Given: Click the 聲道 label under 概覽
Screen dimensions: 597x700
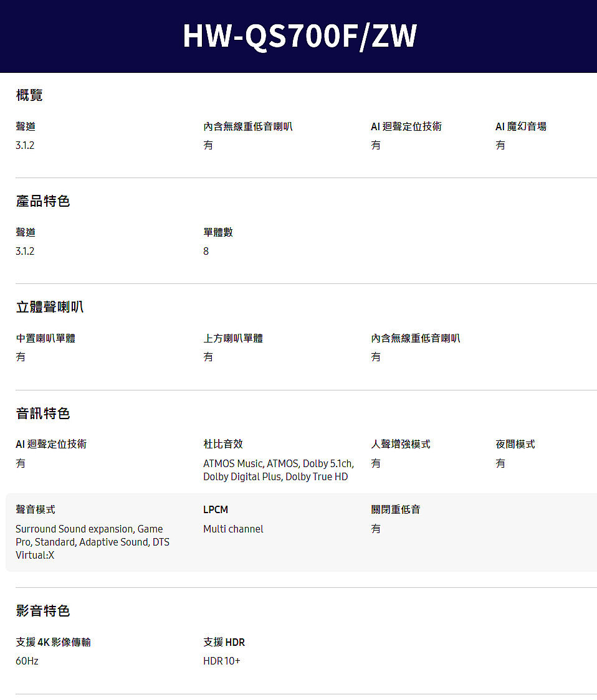Looking at the screenshot, I should tap(26, 126).
